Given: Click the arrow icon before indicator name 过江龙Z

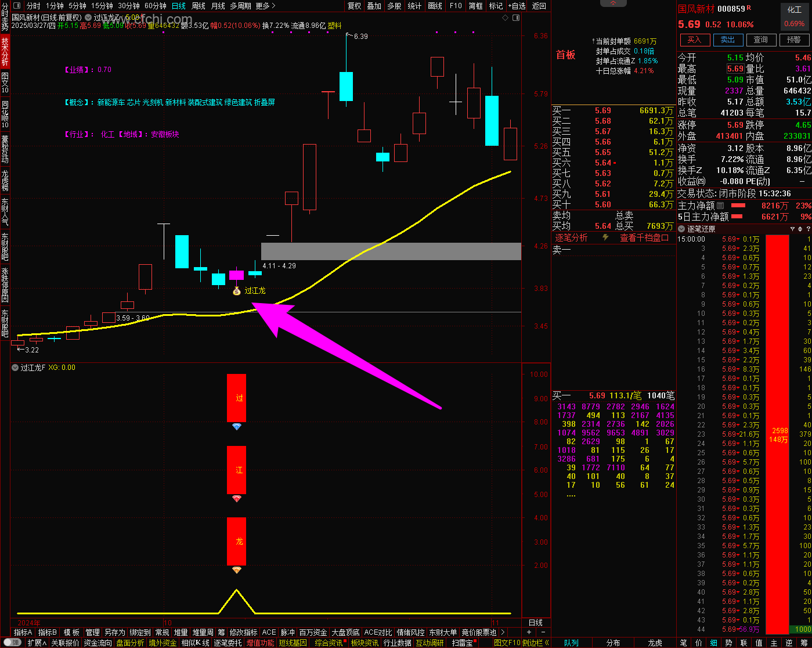Looking at the screenshot, I should 88,18.
